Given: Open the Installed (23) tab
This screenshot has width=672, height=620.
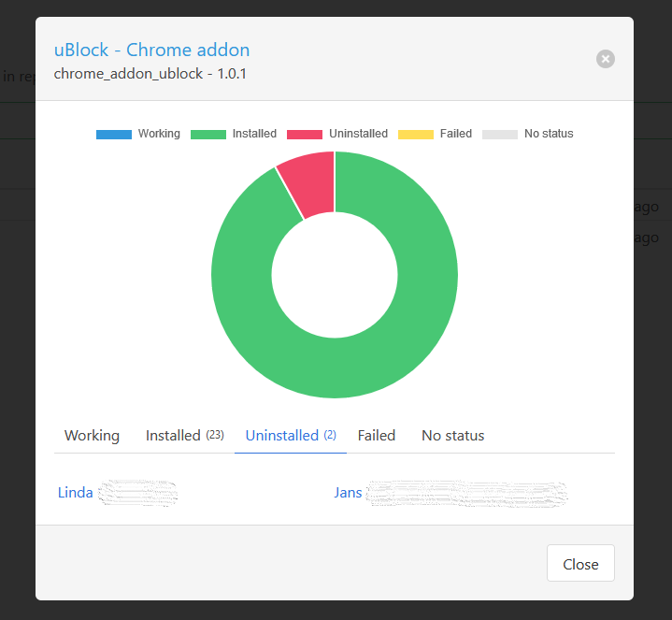Looking at the screenshot, I should [x=184, y=436].
